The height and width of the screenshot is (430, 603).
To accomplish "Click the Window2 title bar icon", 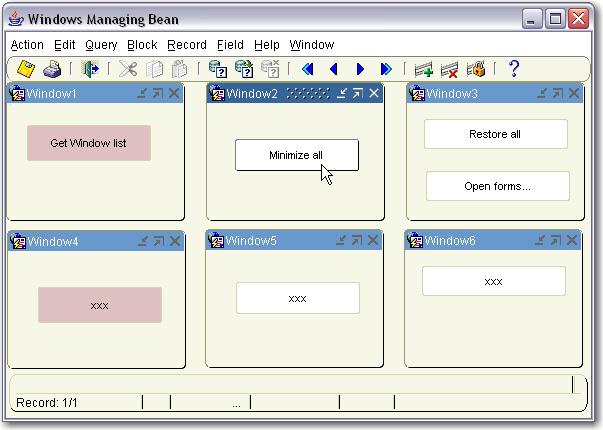I will [217, 93].
